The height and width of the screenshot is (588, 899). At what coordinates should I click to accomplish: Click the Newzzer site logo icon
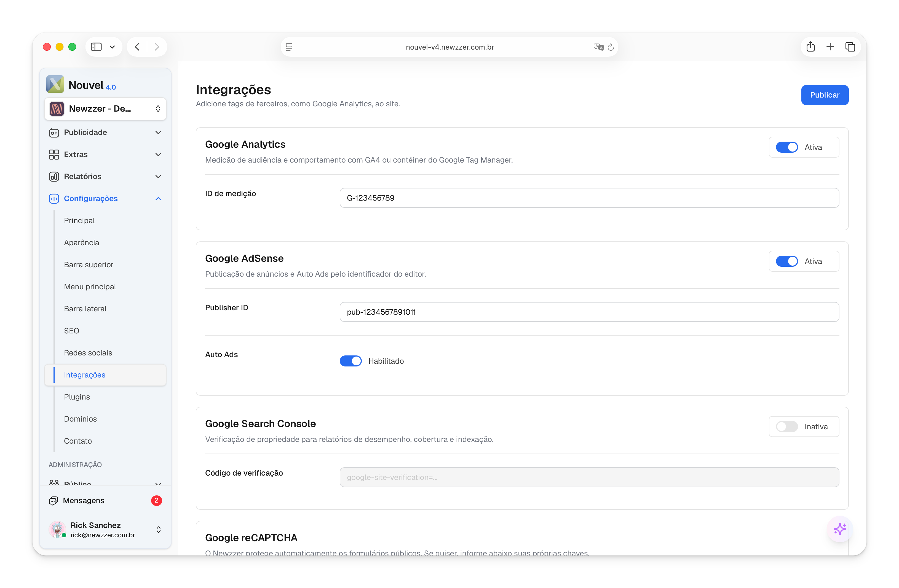(57, 109)
